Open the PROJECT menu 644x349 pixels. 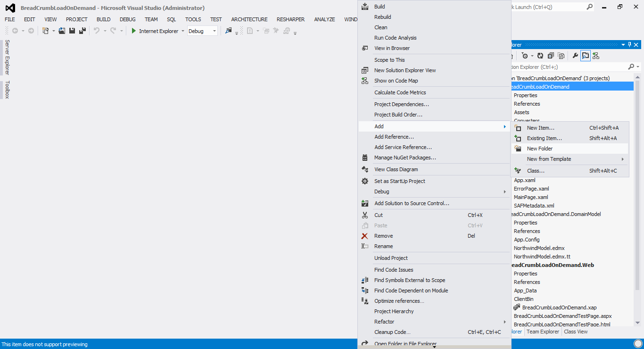(x=77, y=19)
